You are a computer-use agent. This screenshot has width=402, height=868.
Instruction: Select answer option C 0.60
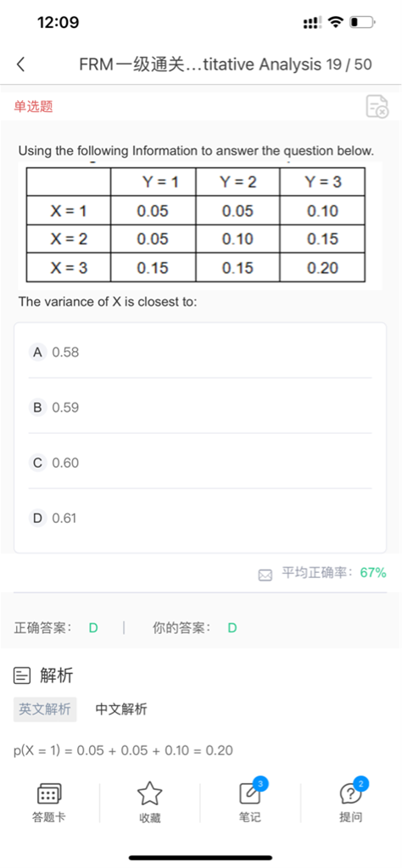pyautogui.click(x=200, y=463)
